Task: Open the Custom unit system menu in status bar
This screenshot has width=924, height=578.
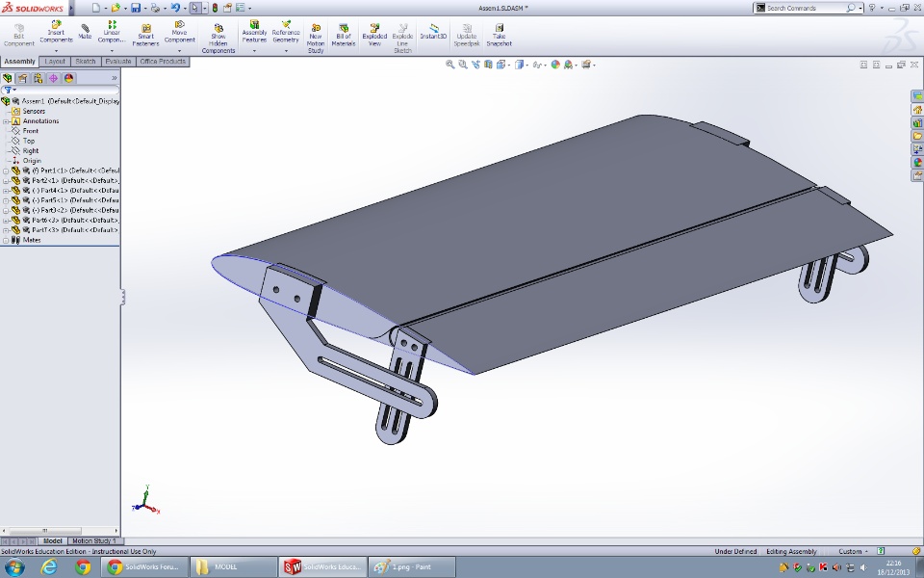Action: tap(853, 551)
